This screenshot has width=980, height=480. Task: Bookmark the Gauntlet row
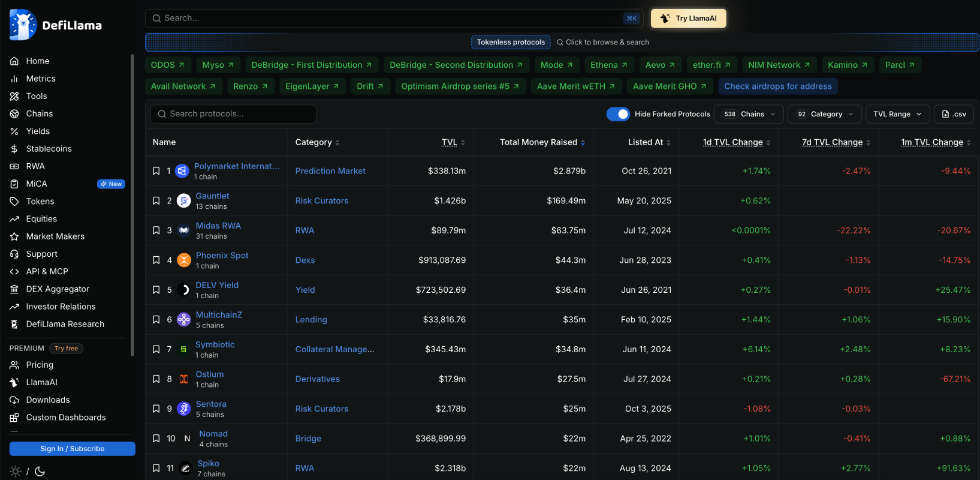coord(156,201)
